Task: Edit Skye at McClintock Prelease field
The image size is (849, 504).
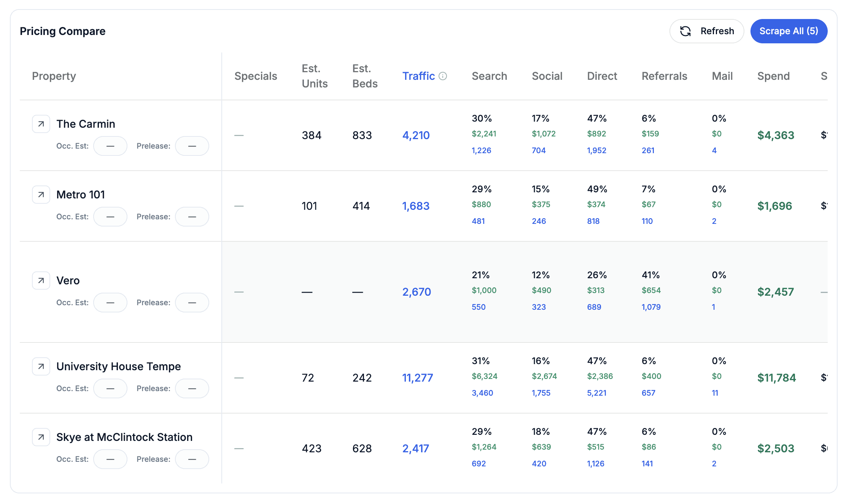Action: click(x=192, y=459)
